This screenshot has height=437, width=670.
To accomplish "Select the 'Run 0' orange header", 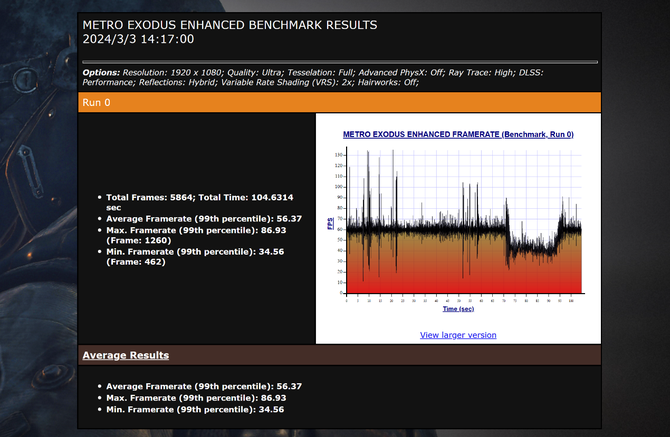I will [339, 103].
